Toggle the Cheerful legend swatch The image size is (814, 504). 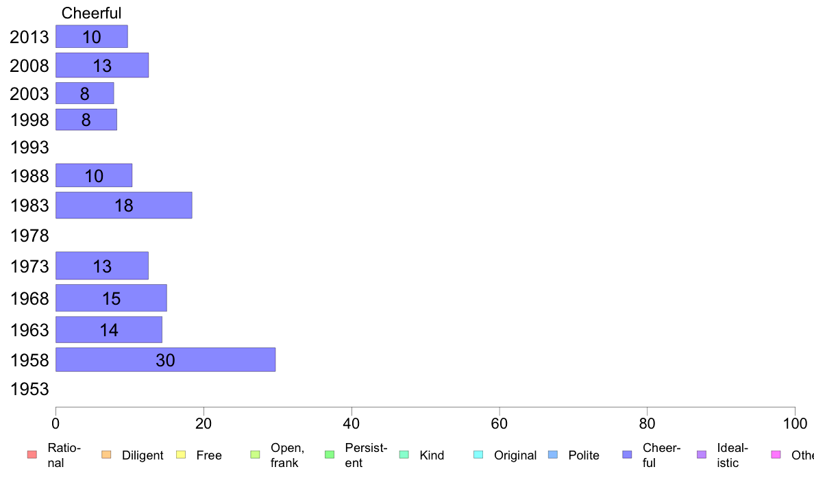click(x=627, y=455)
